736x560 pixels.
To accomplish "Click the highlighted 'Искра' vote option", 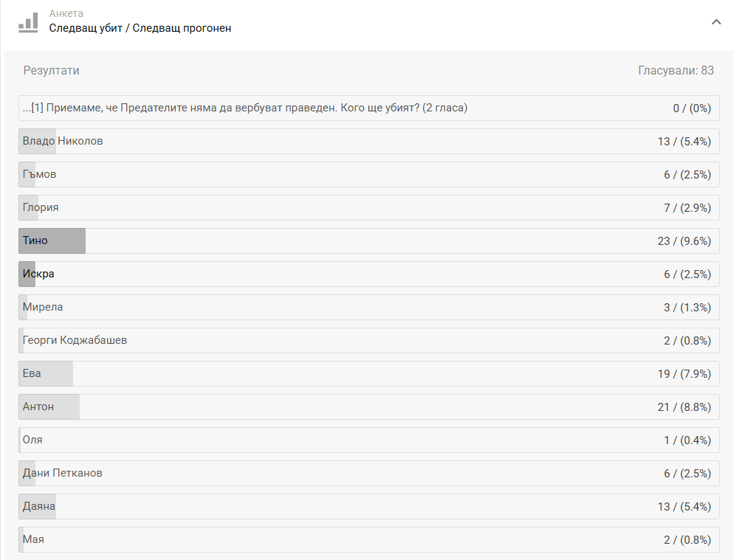I will click(38, 274).
